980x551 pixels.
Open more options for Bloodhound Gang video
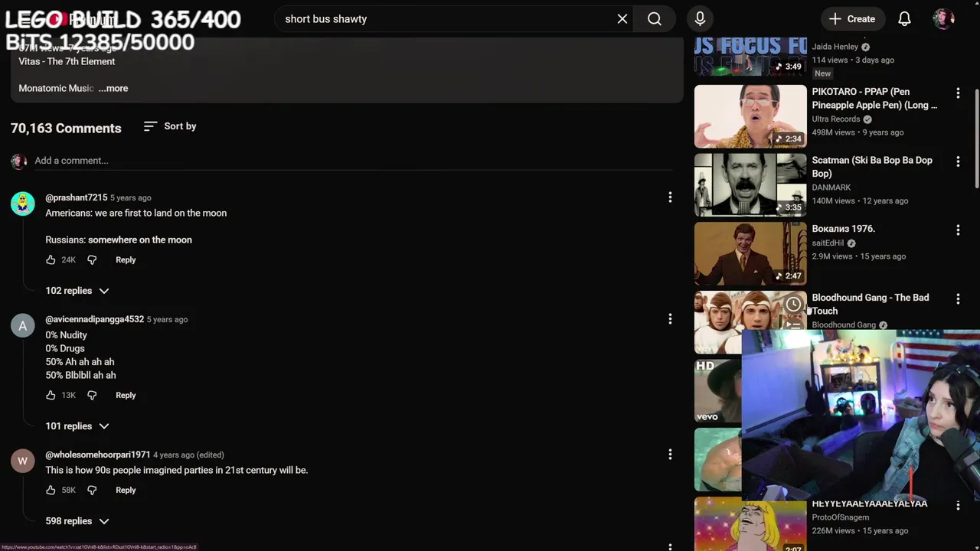tap(958, 299)
